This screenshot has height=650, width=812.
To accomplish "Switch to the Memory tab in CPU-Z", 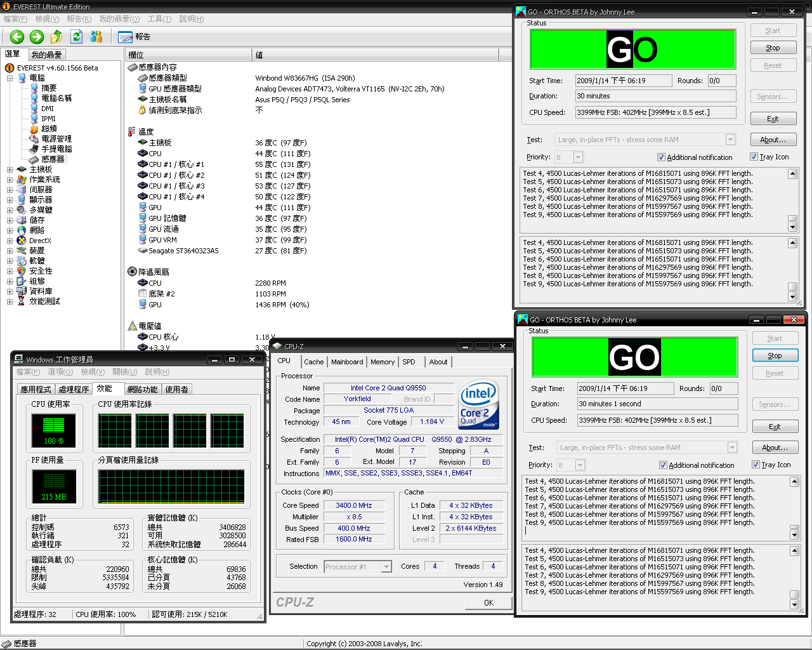I will pyautogui.click(x=383, y=362).
